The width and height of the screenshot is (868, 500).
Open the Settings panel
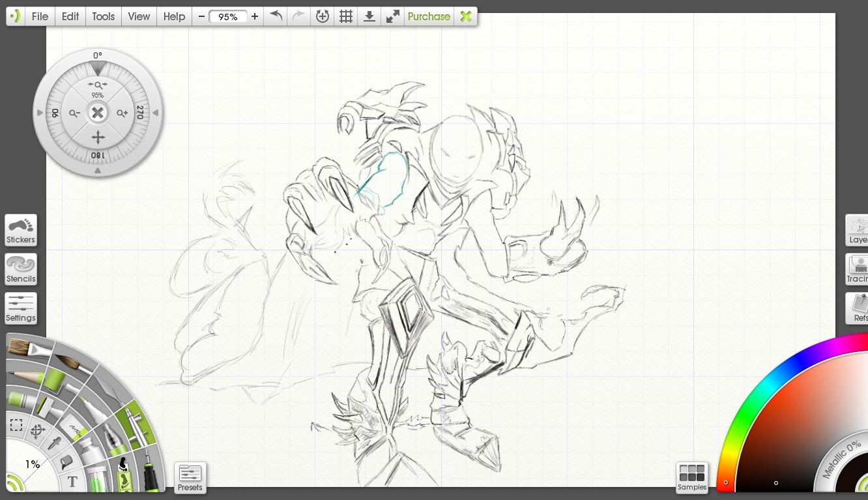(x=21, y=308)
